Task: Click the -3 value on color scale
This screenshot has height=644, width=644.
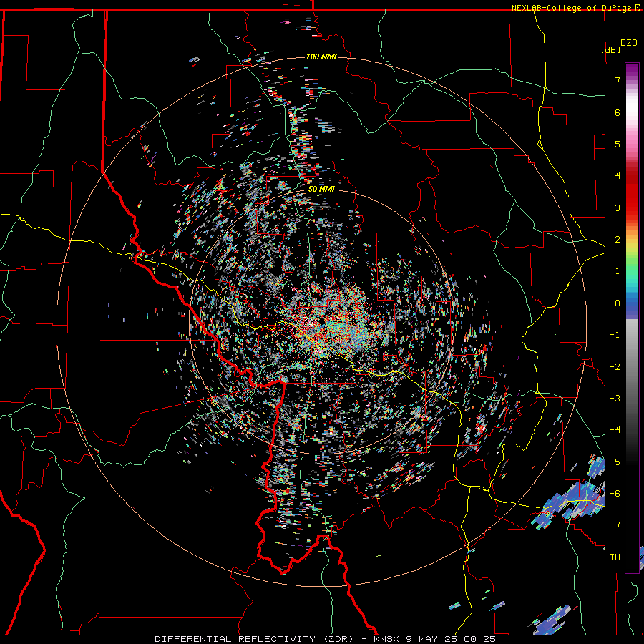Action: [615, 399]
